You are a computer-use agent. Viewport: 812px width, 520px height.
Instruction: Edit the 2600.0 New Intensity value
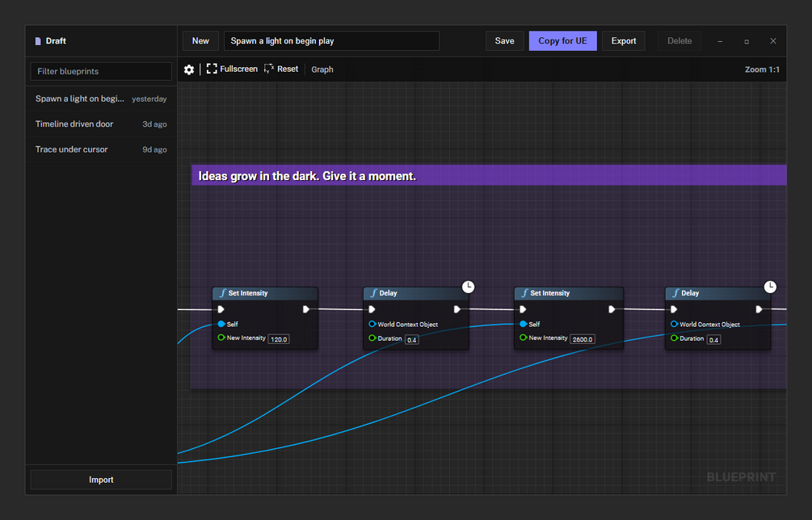pyautogui.click(x=583, y=339)
